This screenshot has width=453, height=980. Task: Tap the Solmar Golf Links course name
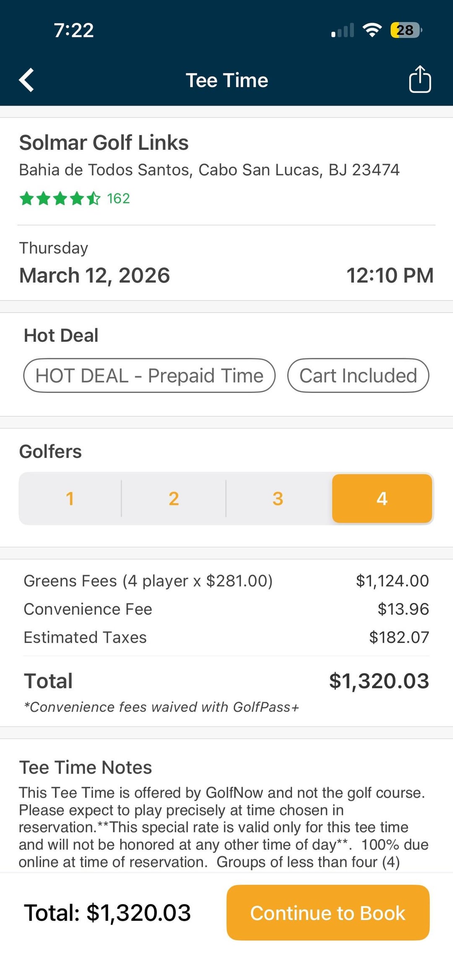click(x=104, y=143)
